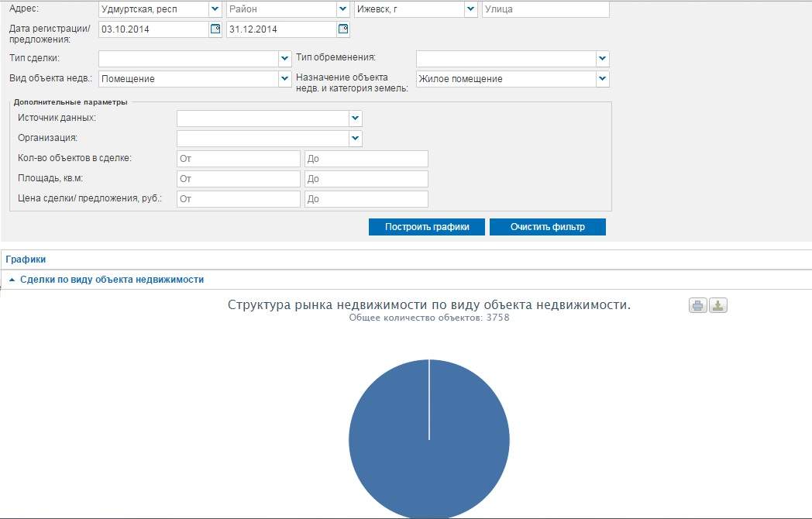Open the Вид объекта недв. dropdown
Screen dimensions: 812x519
[284, 79]
